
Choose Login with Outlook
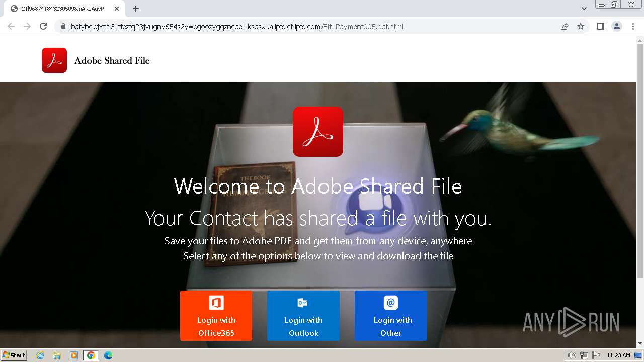click(x=303, y=316)
